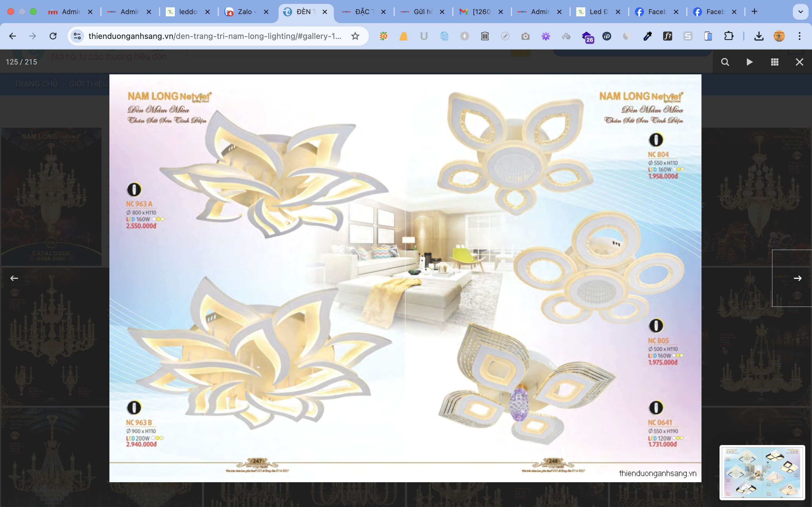Image resolution: width=812 pixels, height=507 pixels.
Task: Toggle the Chrome side panel
Action: point(708,36)
